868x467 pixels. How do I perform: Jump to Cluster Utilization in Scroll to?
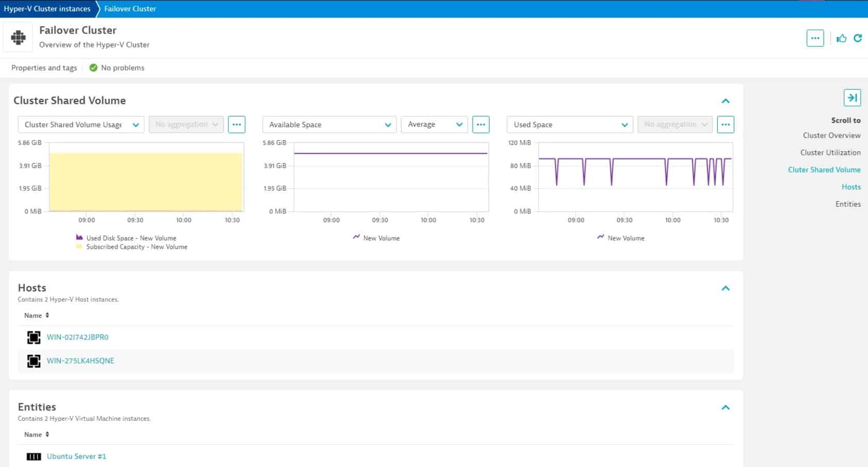830,152
